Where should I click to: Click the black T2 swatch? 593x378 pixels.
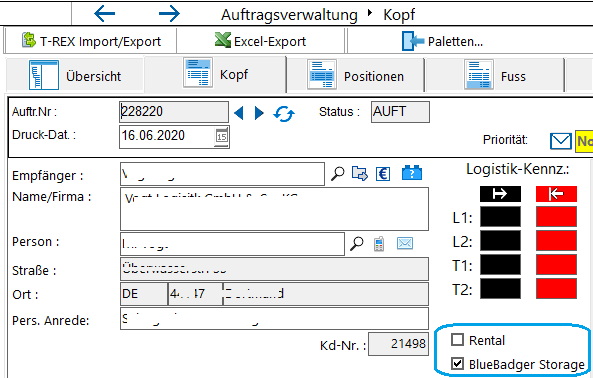[500, 289]
